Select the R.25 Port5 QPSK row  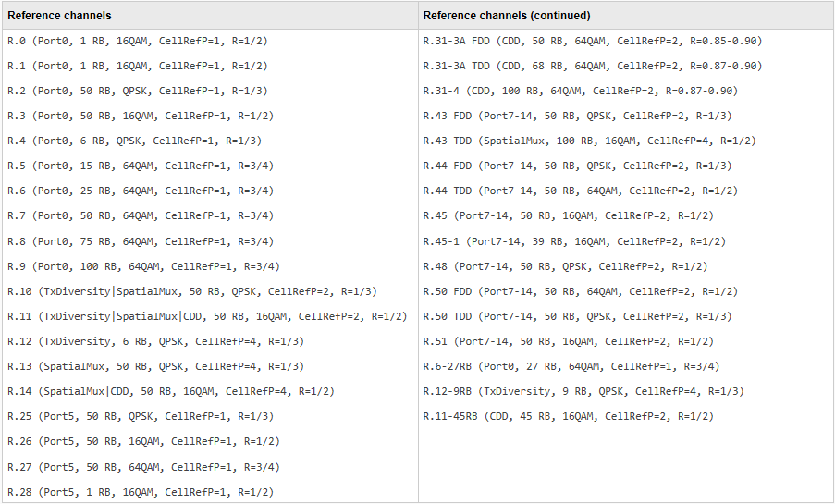pyautogui.click(x=140, y=416)
